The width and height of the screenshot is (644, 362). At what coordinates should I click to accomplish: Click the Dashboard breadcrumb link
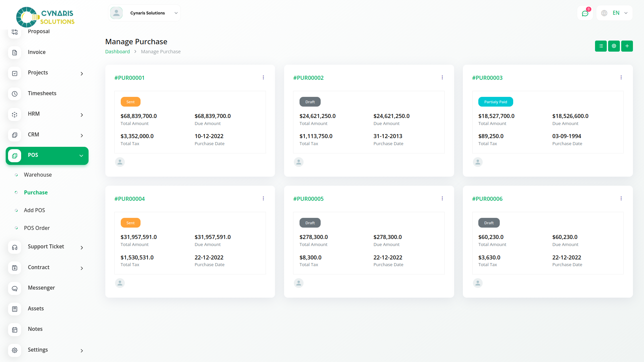click(117, 52)
